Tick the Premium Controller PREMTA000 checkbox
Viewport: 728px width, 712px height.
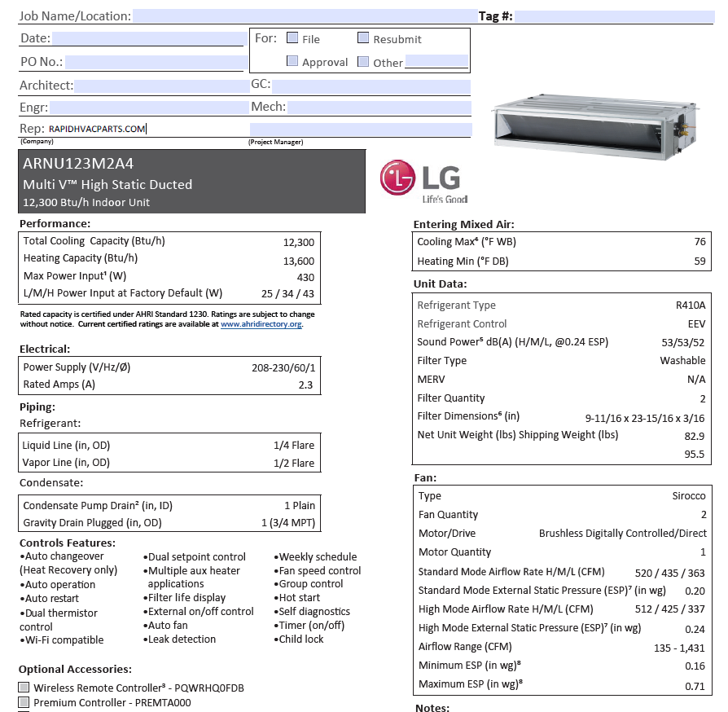[24, 701]
